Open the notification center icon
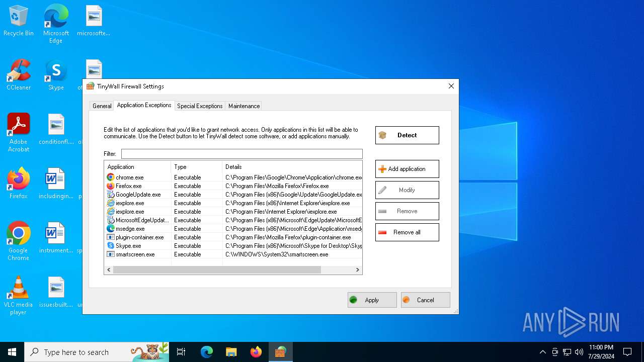Screen dimensions: 644x362 627,352
